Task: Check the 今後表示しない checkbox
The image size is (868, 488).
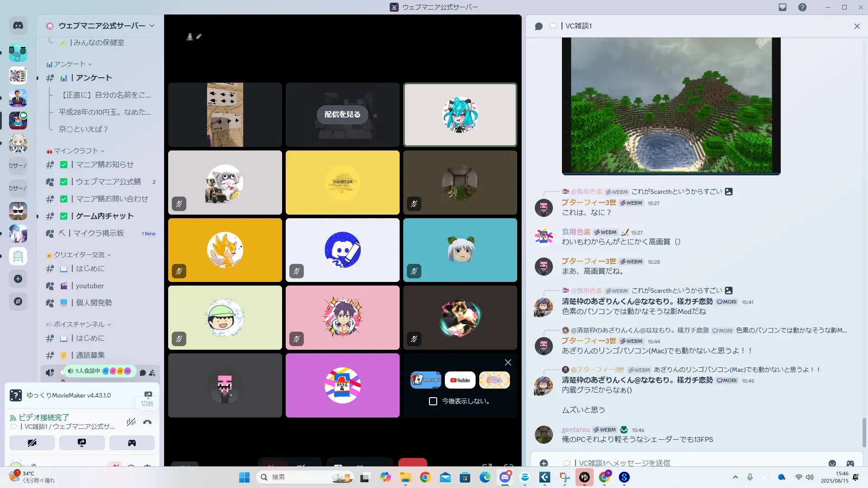Action: click(433, 401)
